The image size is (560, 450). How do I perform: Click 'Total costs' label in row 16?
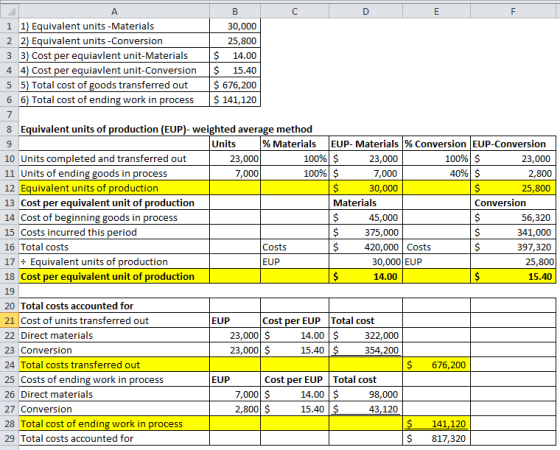pos(114,247)
